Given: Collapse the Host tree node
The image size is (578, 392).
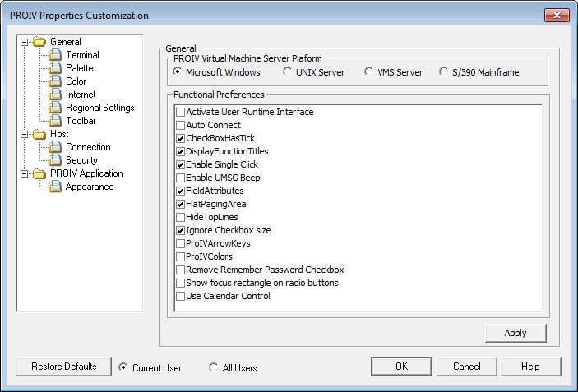Looking at the screenshot, I should (25, 134).
